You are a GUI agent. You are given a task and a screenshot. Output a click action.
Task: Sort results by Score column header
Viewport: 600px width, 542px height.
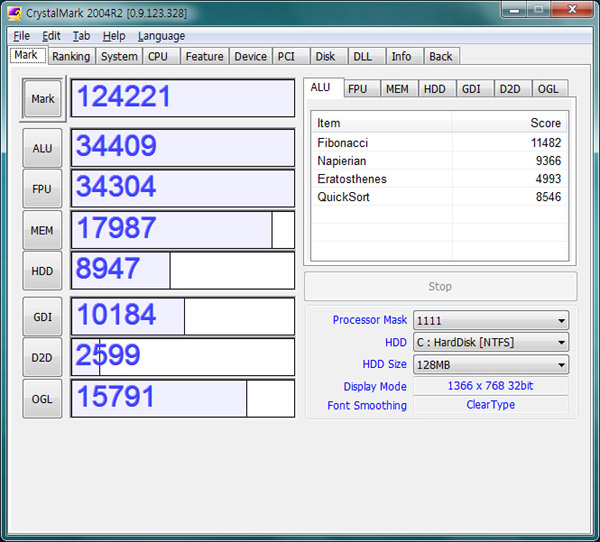pyautogui.click(x=509, y=123)
